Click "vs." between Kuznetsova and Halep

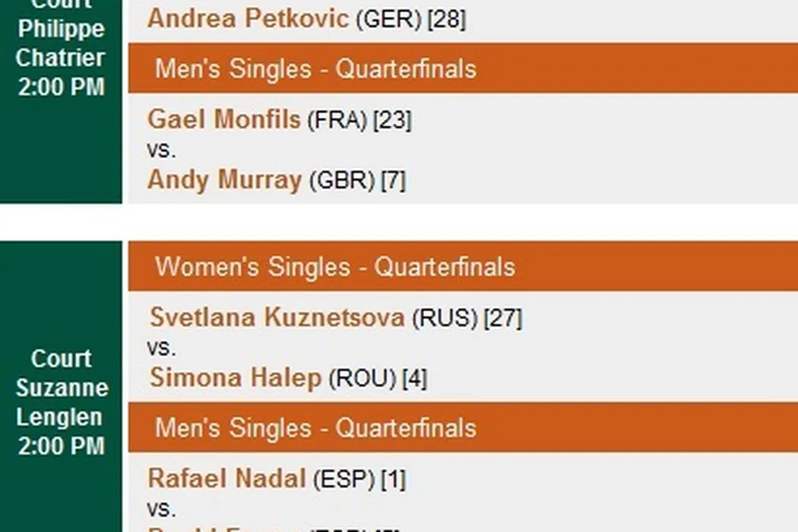coord(161,347)
